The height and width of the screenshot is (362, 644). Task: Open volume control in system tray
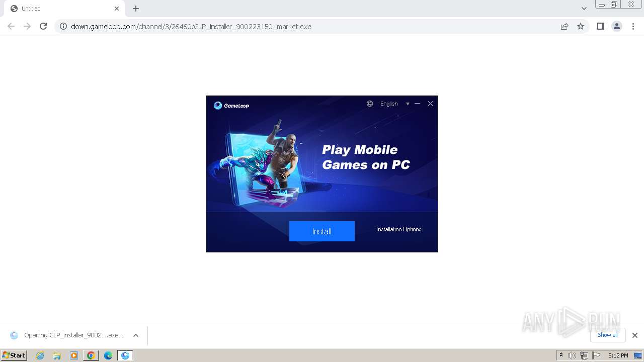[572, 355]
